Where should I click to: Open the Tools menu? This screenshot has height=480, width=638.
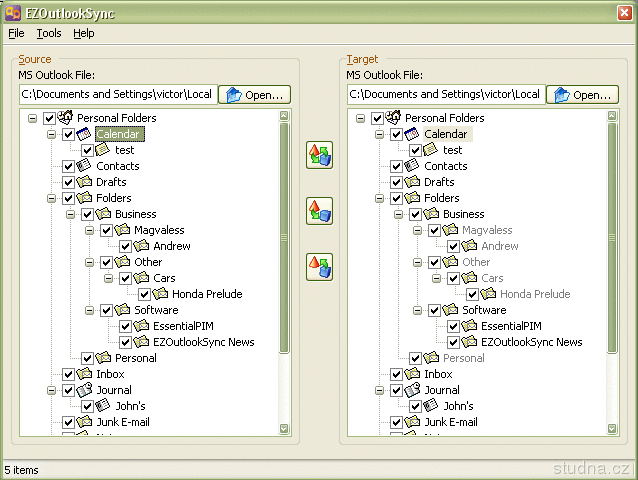tap(49, 33)
